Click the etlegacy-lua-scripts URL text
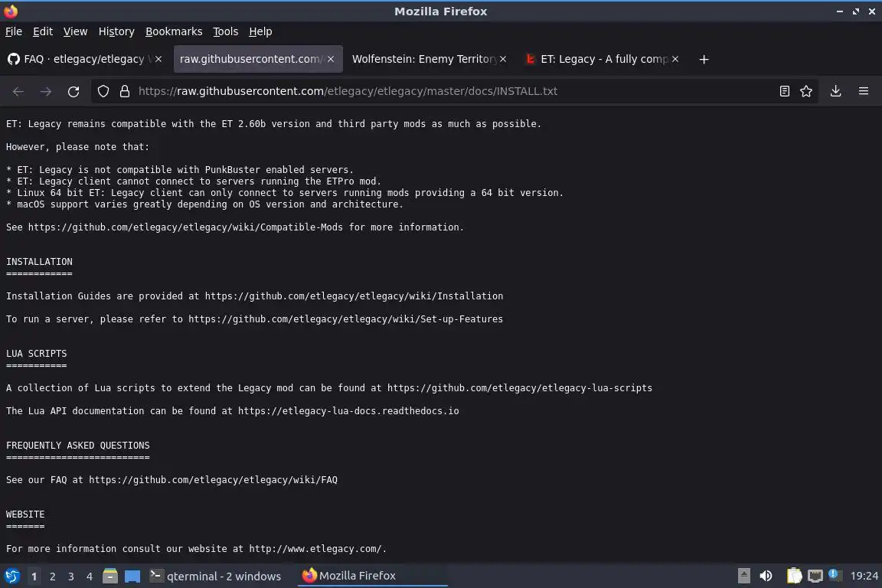Screen dimensions: 882x588 point(520,387)
